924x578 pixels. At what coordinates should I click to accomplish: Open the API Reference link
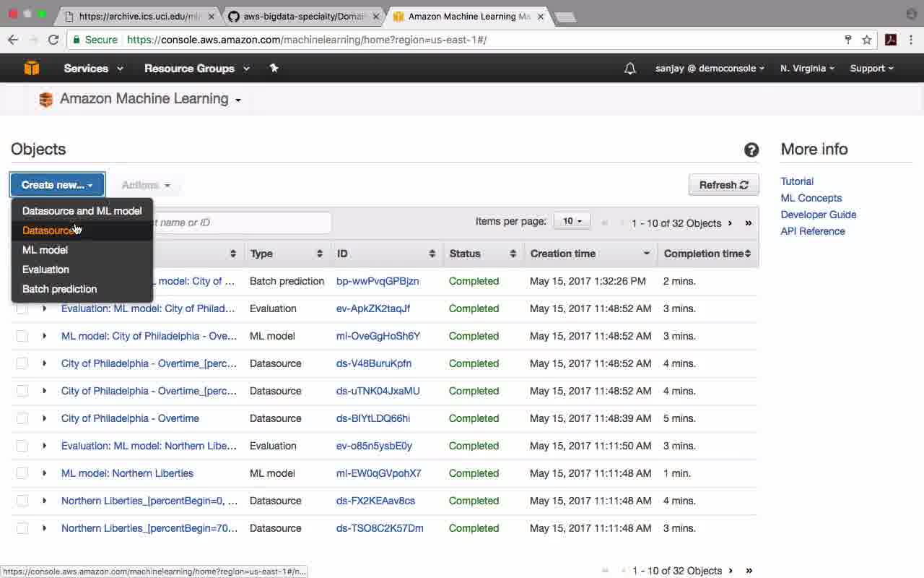pos(813,231)
